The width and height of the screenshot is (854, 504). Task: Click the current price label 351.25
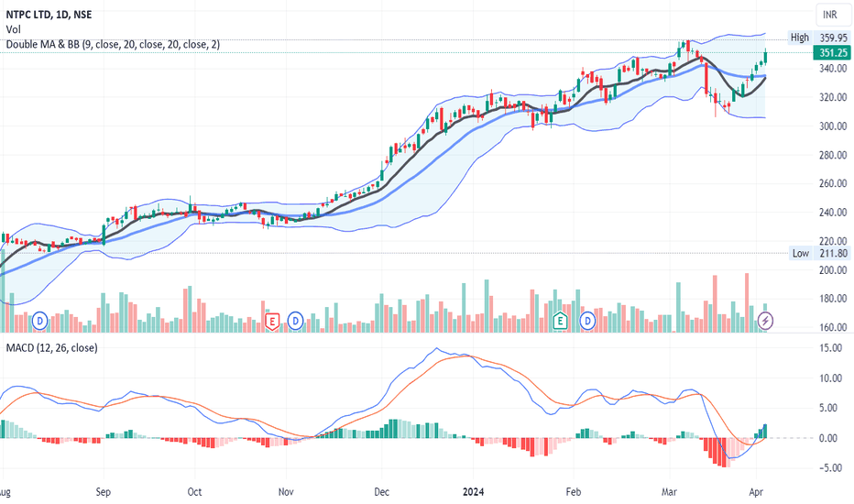[x=833, y=53]
